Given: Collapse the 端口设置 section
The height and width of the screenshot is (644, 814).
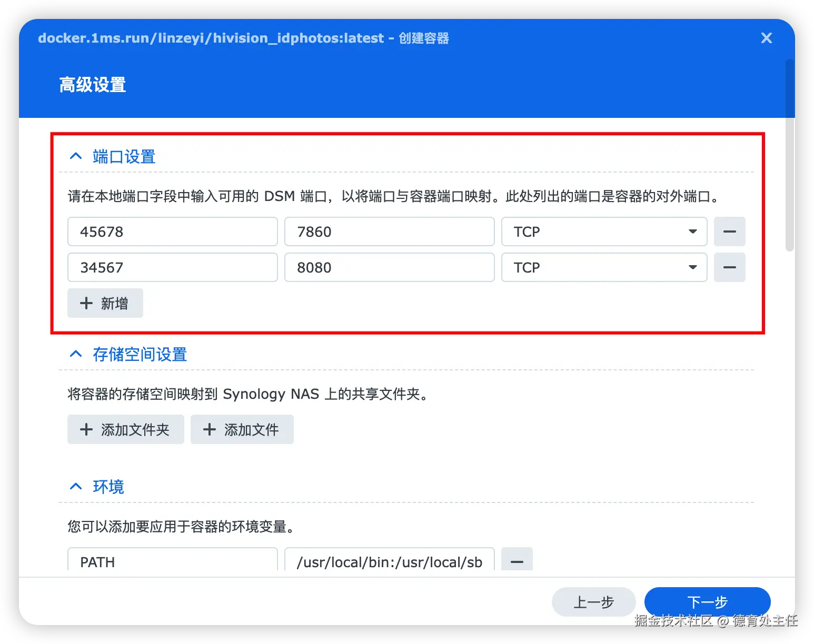Looking at the screenshot, I should click(x=76, y=156).
